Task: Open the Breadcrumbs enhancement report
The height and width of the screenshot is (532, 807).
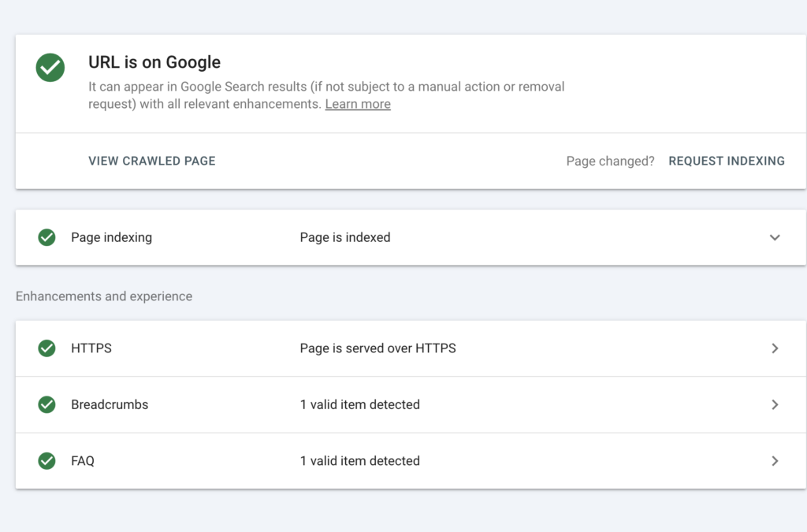Action: [394, 404]
